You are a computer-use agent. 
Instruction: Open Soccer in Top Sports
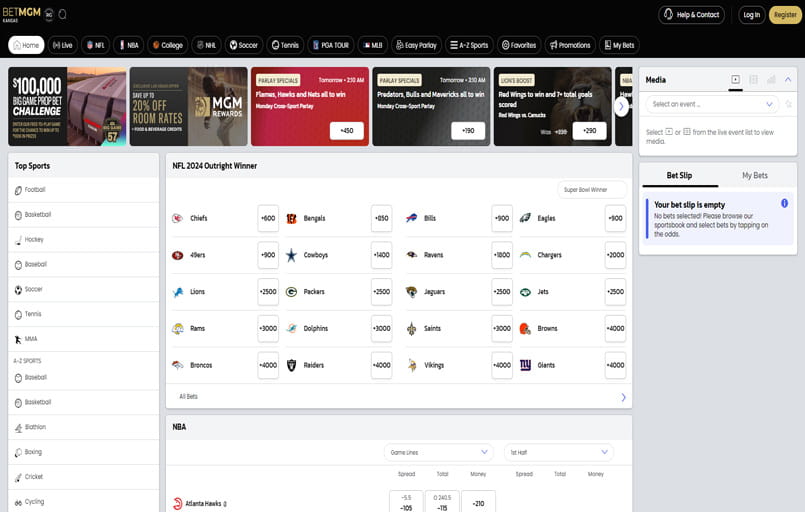(x=84, y=290)
